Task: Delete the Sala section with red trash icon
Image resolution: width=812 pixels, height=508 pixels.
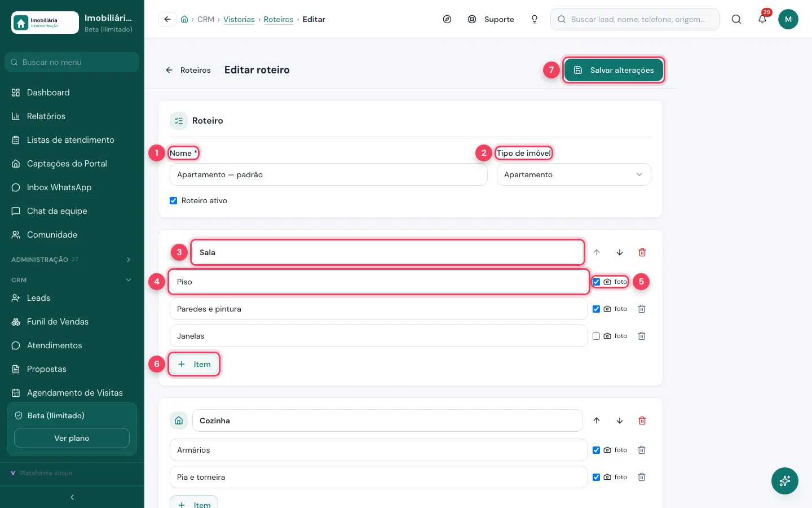Action: click(x=642, y=252)
